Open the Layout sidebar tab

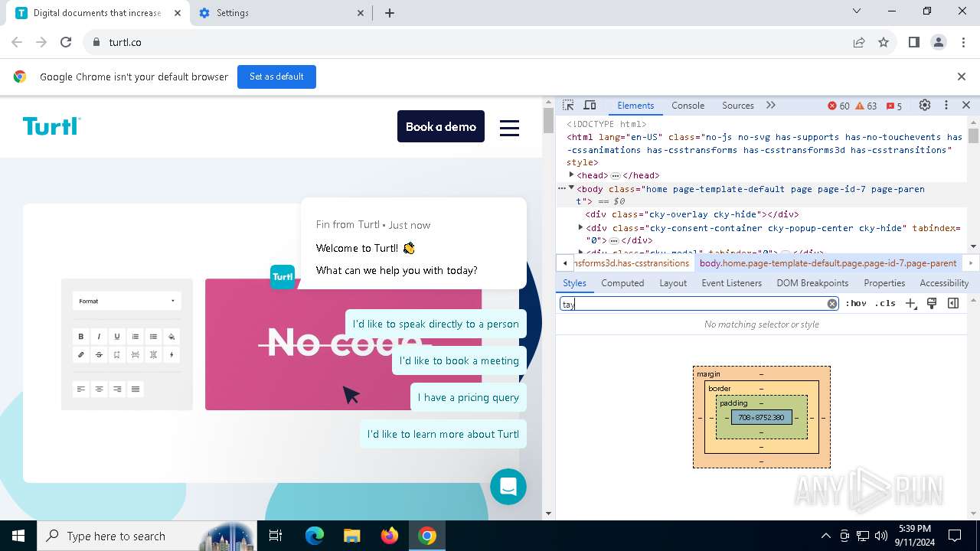[x=673, y=283]
